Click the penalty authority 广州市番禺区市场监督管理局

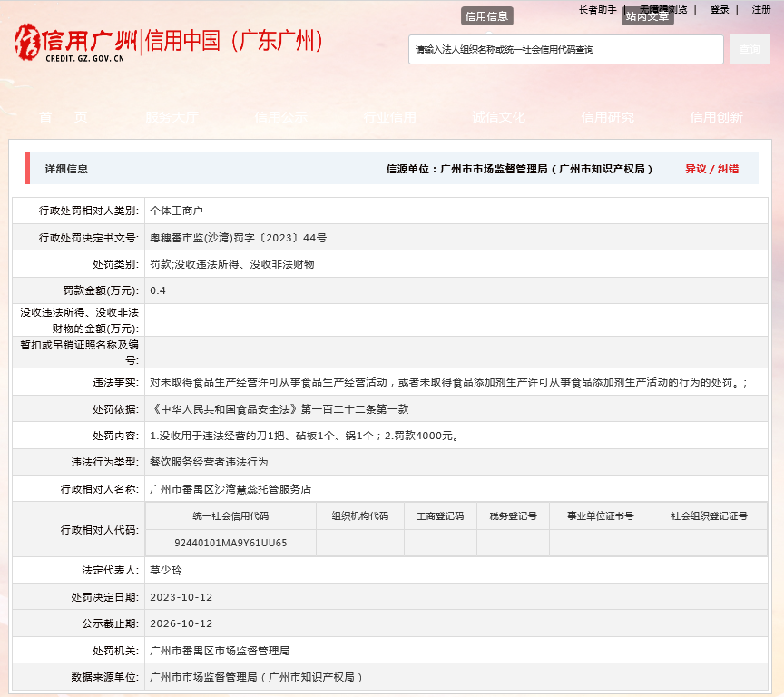coord(220,651)
